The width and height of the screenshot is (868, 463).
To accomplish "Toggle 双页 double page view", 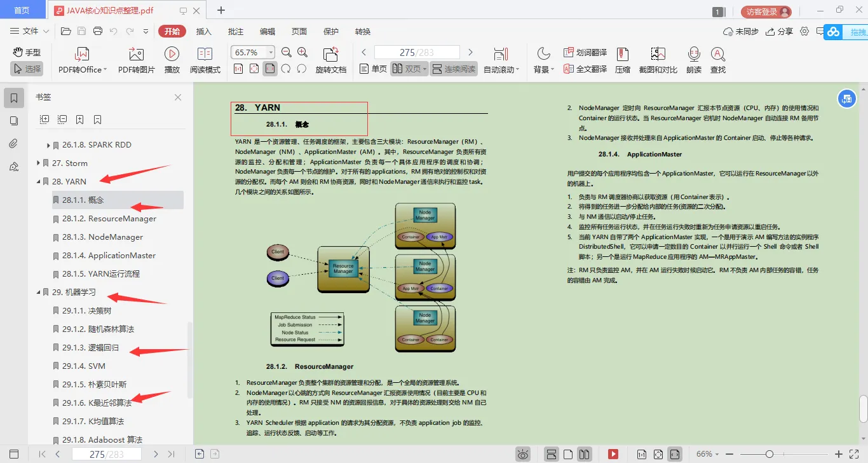I will pyautogui.click(x=409, y=69).
